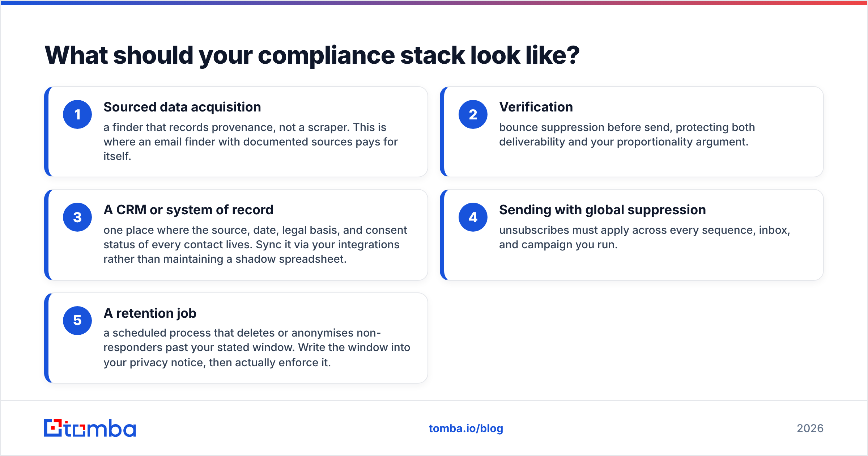This screenshot has height=456, width=868.
Task: Click the Tomba logo
Action: tap(90, 428)
